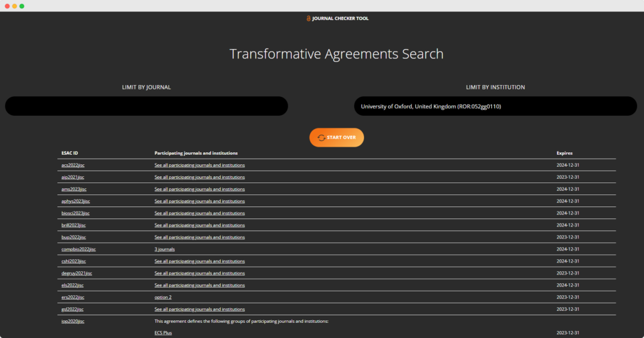Open the biosci2023jisc agreement link
The image size is (644, 338).
pos(75,213)
